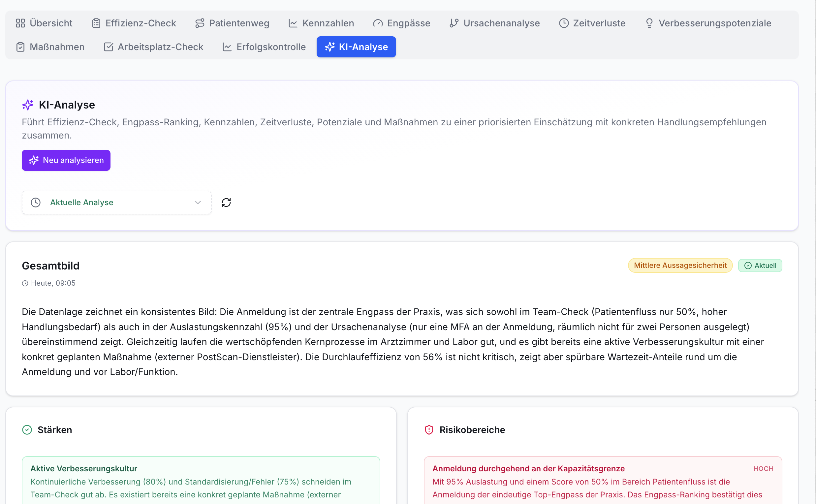
Task: Open the Ursachenanalyse tab
Action: [494, 23]
